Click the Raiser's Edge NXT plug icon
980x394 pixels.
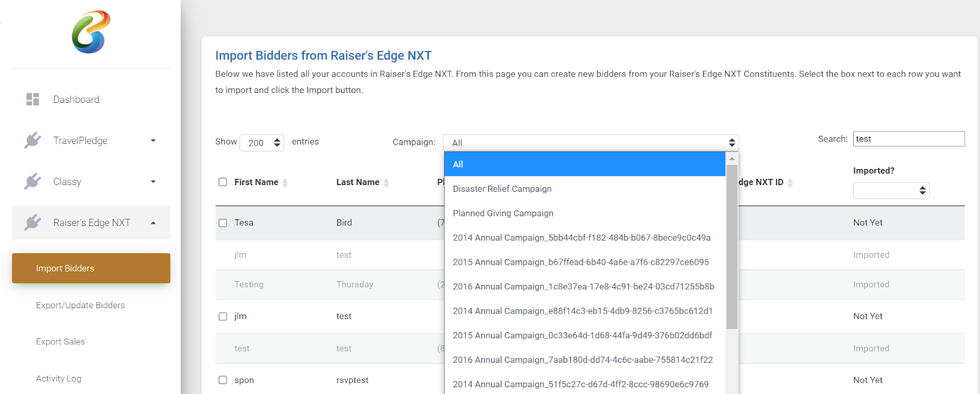[32, 222]
